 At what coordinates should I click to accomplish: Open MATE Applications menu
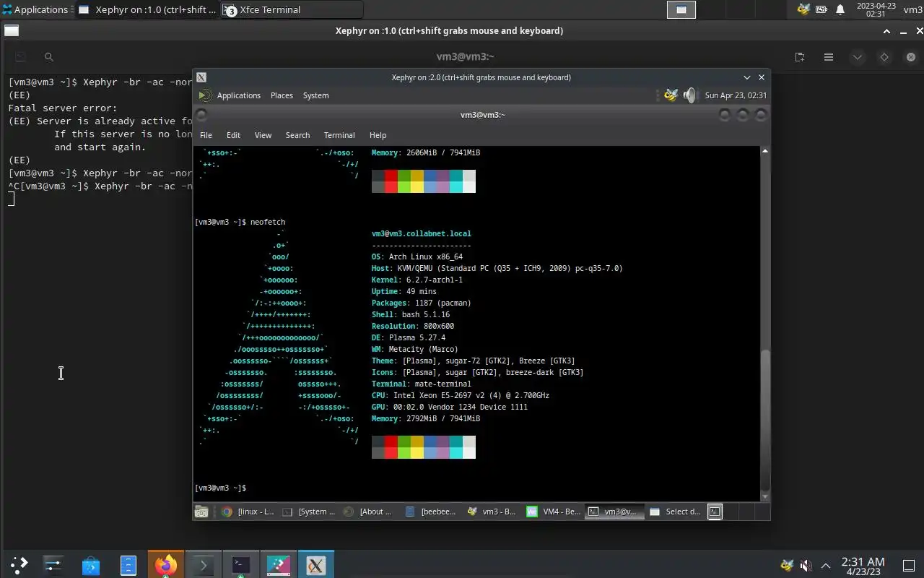pyautogui.click(x=238, y=95)
